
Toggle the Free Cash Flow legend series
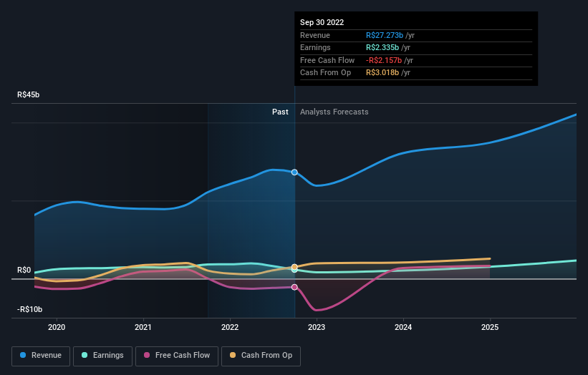[x=177, y=356]
